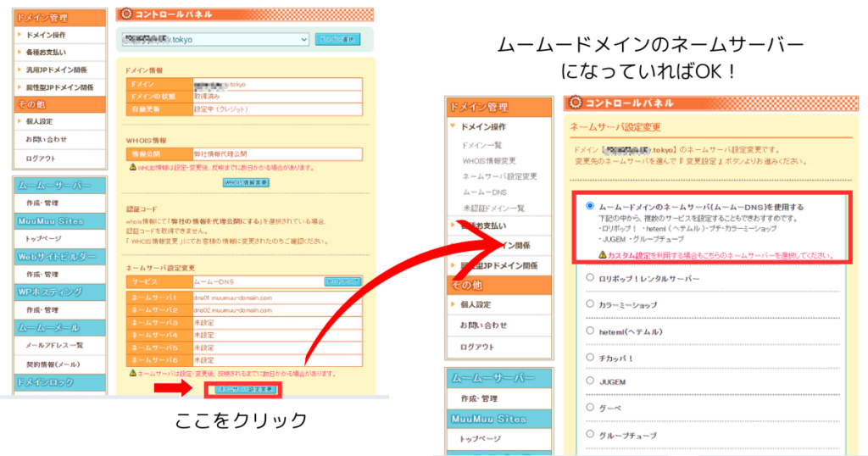Select the ムームードメインのネームサーバ radio option
This screenshot has width=868, height=456.
(589, 206)
